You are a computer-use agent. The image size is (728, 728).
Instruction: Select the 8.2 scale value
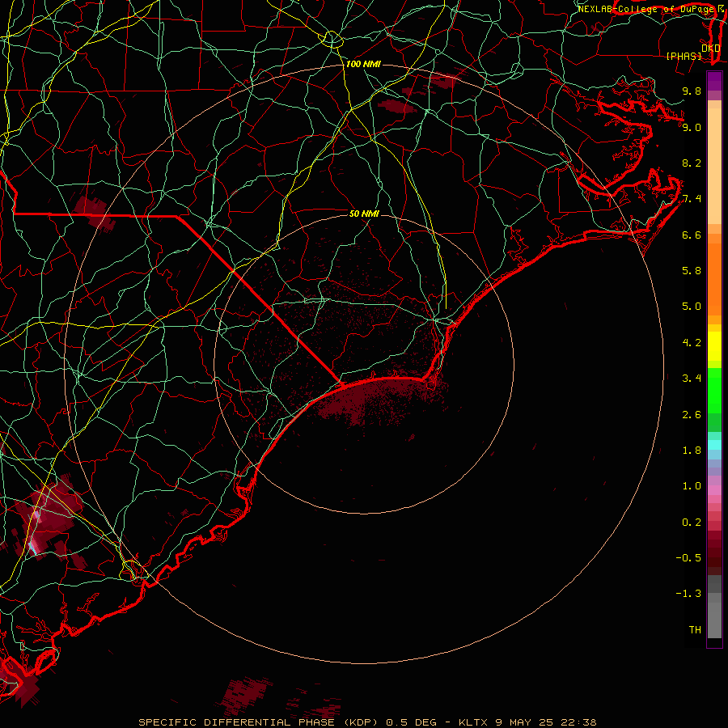(692, 163)
